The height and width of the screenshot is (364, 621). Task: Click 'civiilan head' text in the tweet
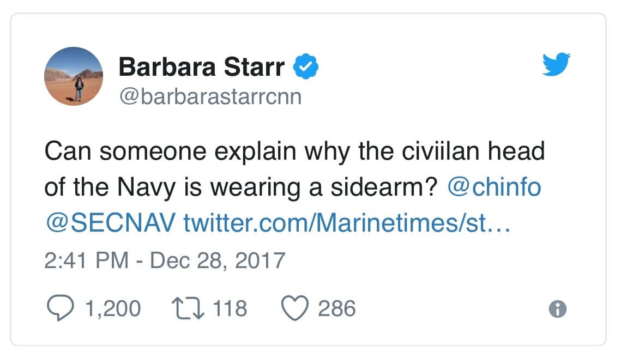click(473, 151)
